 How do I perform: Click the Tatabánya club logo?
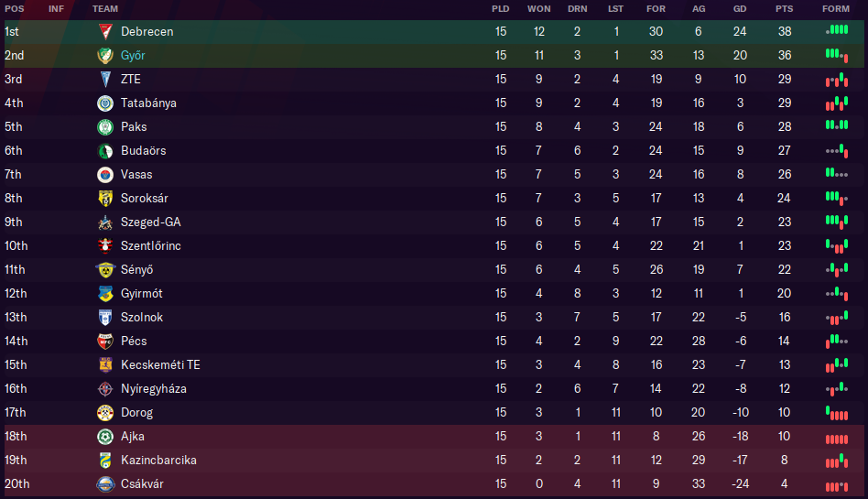(x=105, y=103)
